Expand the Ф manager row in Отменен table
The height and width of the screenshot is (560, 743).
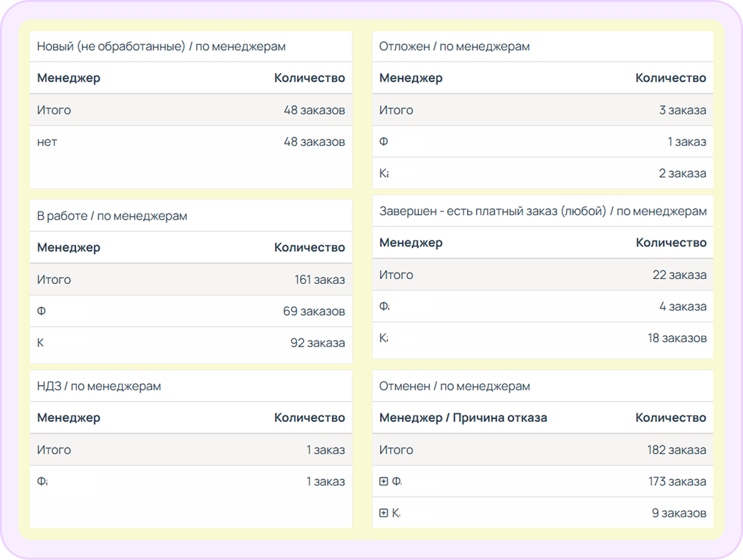point(383,481)
